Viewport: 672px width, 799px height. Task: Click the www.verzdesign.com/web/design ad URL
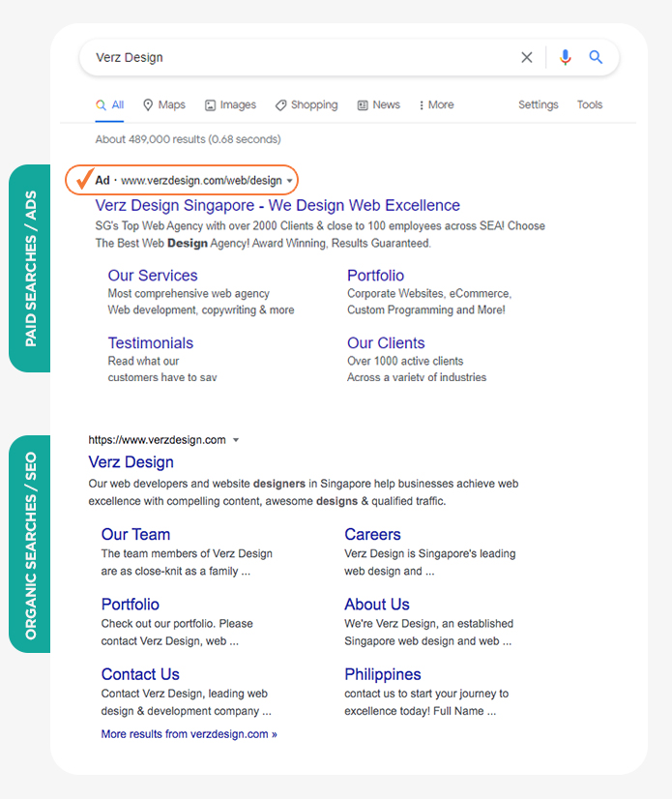click(x=201, y=180)
